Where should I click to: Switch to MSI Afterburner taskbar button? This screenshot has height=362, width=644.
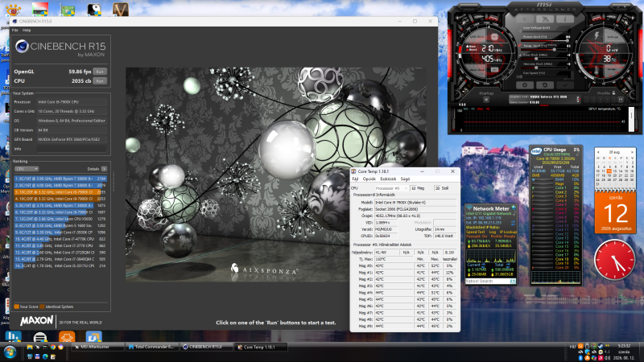coord(97,347)
